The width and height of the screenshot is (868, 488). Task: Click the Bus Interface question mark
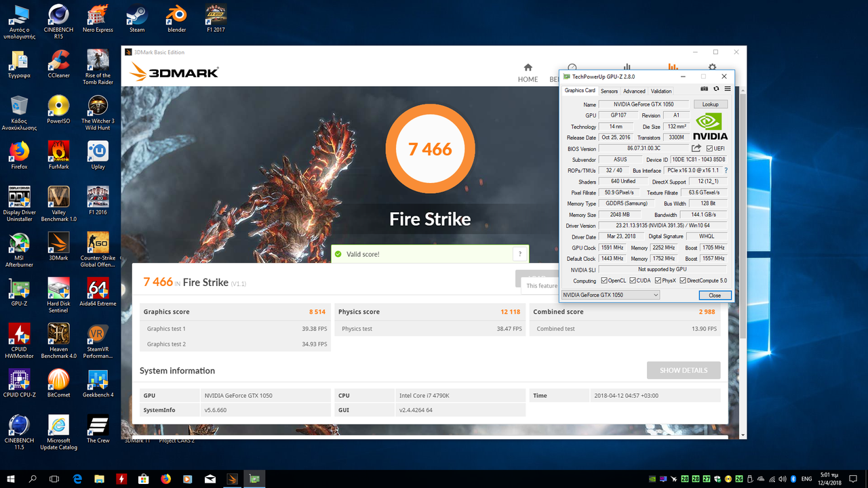(726, 170)
